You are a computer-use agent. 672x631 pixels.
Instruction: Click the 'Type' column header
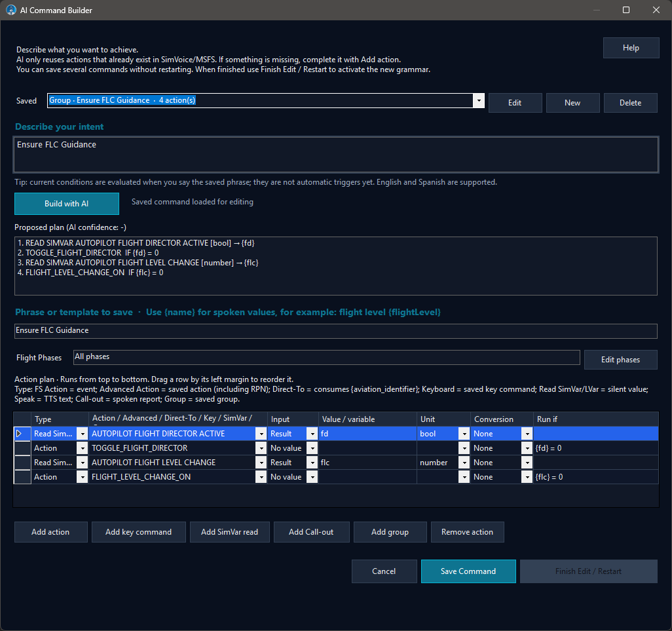(60, 419)
